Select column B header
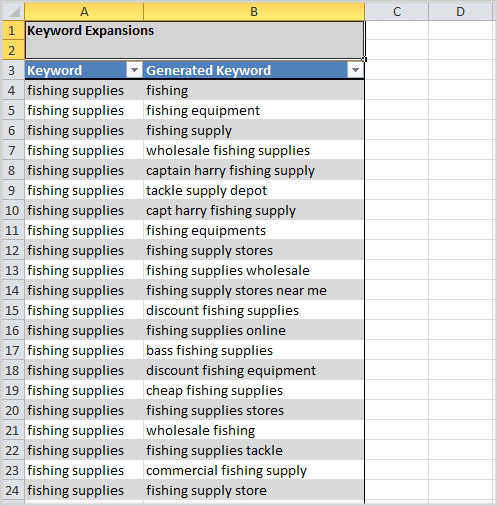The width and height of the screenshot is (498, 506). pyautogui.click(x=254, y=12)
